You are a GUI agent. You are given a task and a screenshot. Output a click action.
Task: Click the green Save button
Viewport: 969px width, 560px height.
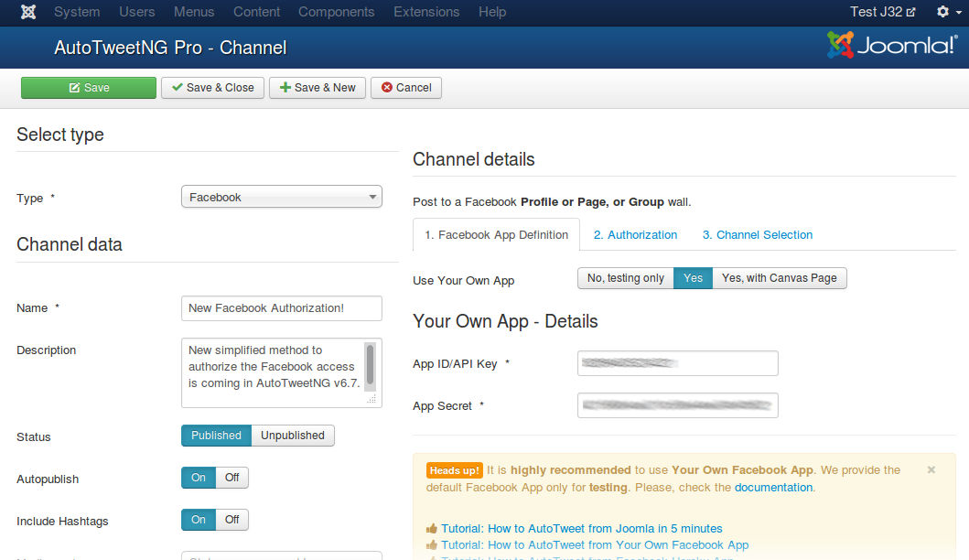[89, 88]
